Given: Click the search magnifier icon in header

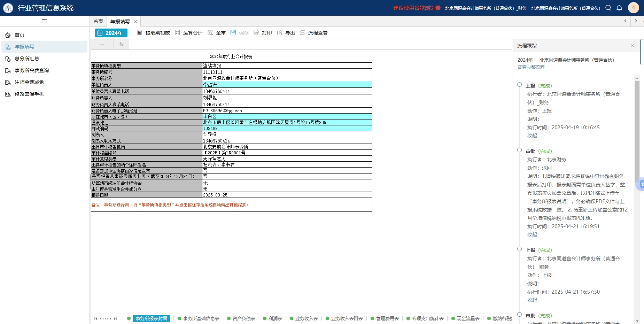Looking at the screenshot, I should click(608, 8).
